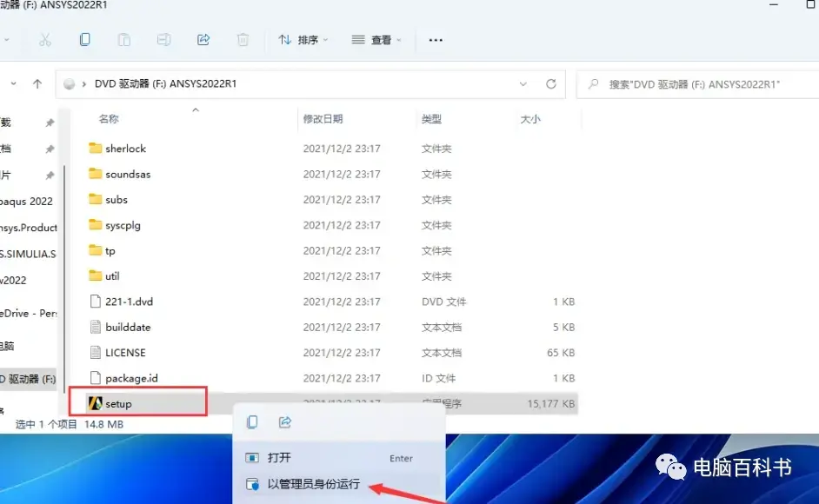Open the 'S.SIMULIA.S' sidebar item
The height and width of the screenshot is (504, 819).
point(28,254)
